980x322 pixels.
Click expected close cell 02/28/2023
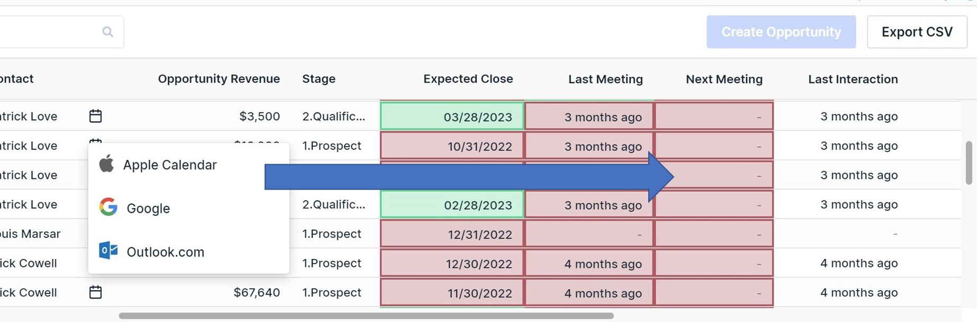tap(452, 204)
